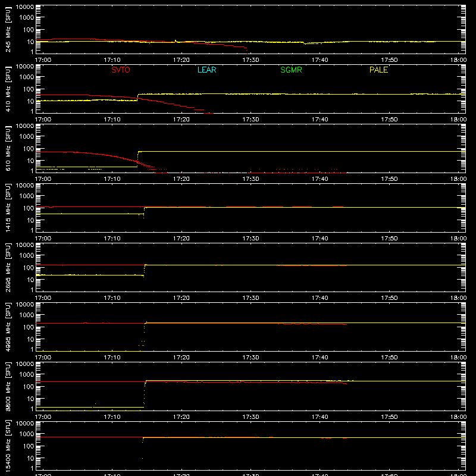Click 17:40 time label under 1415 MHz panel
476x476 pixels.
coord(320,239)
